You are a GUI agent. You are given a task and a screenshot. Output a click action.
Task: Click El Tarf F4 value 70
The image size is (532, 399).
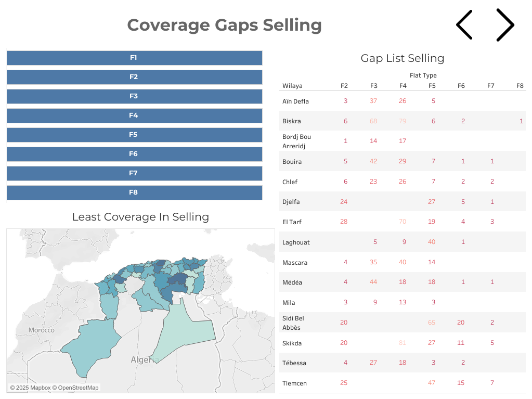[403, 222]
